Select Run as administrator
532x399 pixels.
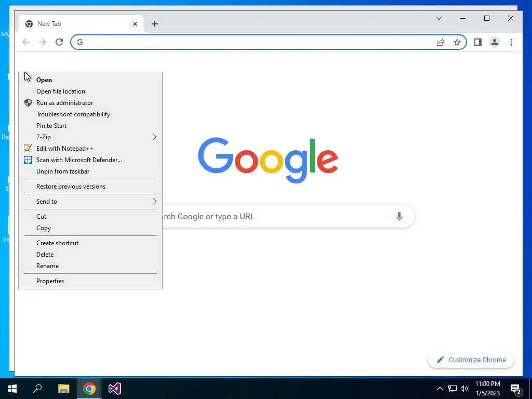pos(90,103)
